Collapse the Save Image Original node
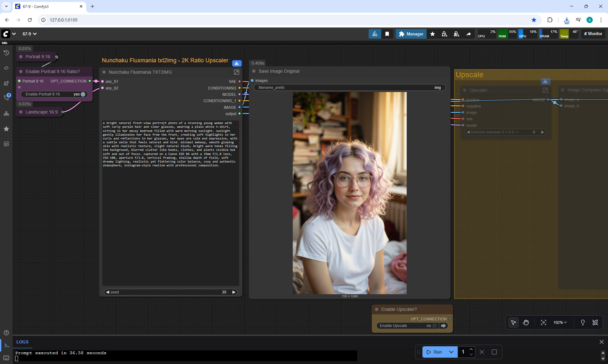The height and width of the screenshot is (364, 608). pos(254,71)
